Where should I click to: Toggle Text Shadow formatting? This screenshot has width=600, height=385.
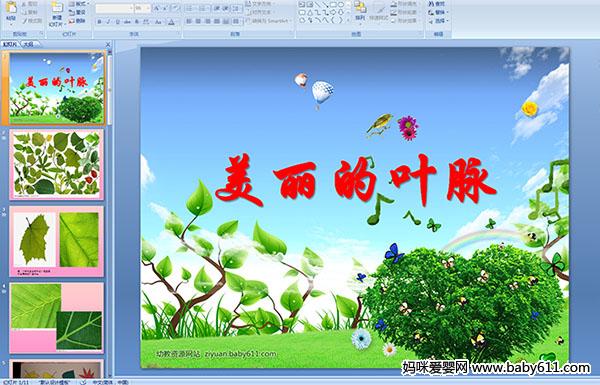[x=137, y=22]
